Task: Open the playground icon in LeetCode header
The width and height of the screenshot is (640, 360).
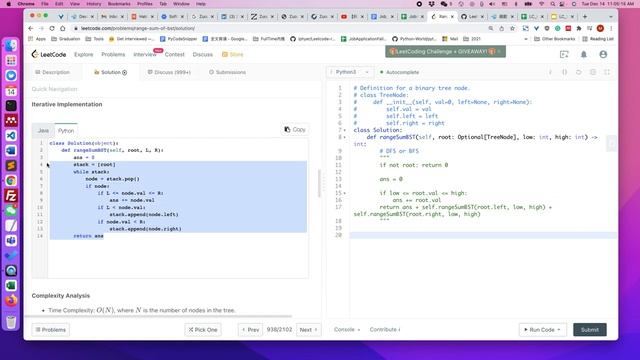Action: point(564,54)
